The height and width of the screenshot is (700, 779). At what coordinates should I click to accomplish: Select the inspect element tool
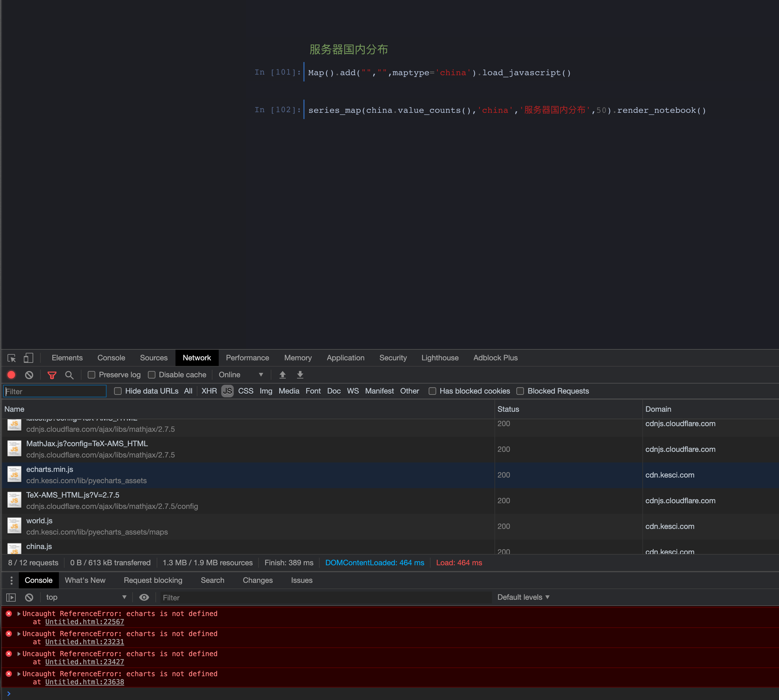pyautogui.click(x=11, y=358)
